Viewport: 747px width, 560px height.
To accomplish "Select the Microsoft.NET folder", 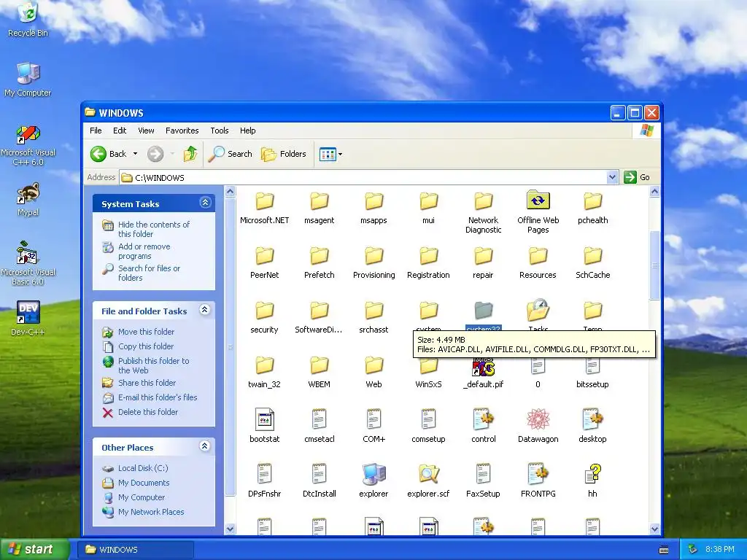I will 264,208.
